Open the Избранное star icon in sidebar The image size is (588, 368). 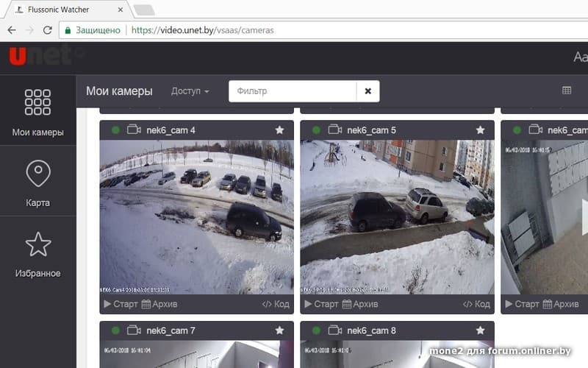(x=38, y=244)
